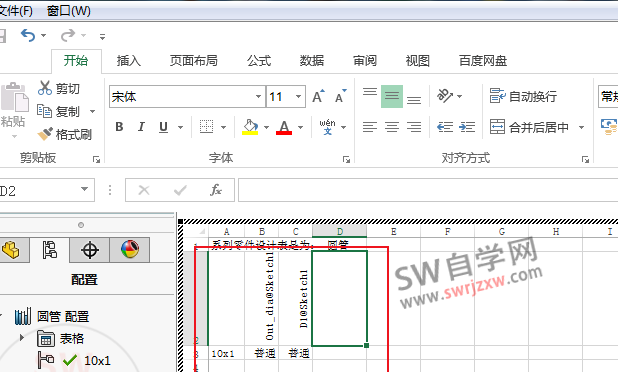Apply red font color

284,127
